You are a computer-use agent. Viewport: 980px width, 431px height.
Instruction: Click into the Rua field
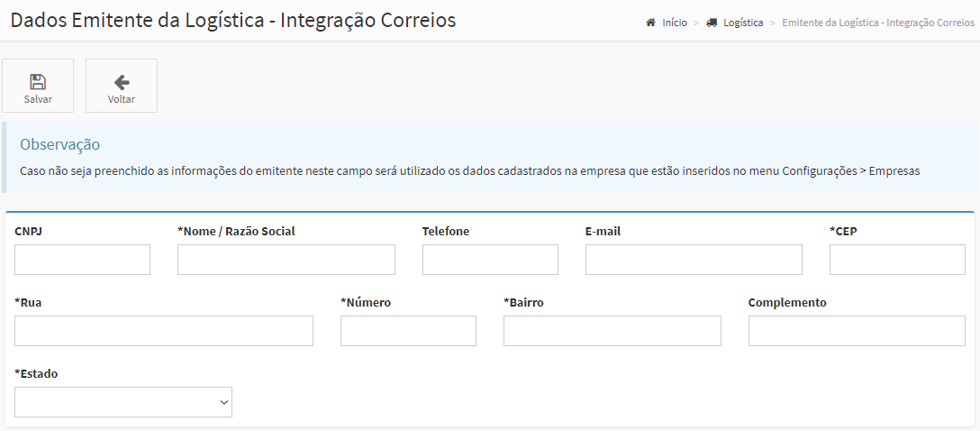164,331
